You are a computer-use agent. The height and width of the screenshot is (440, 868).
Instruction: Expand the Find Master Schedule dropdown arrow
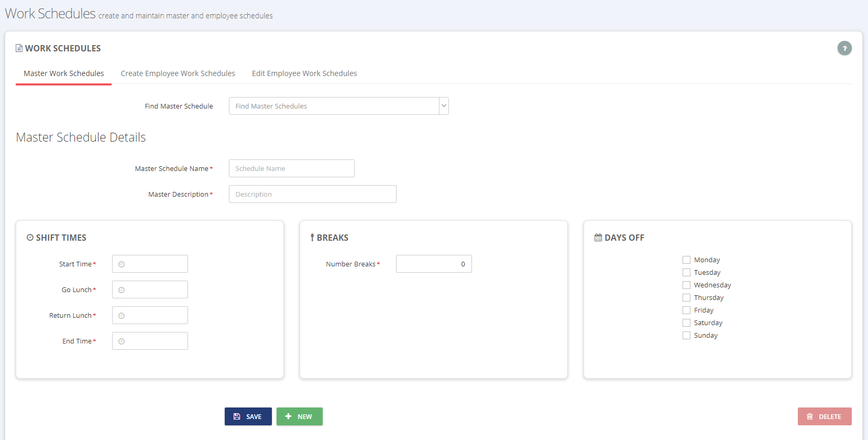point(444,106)
